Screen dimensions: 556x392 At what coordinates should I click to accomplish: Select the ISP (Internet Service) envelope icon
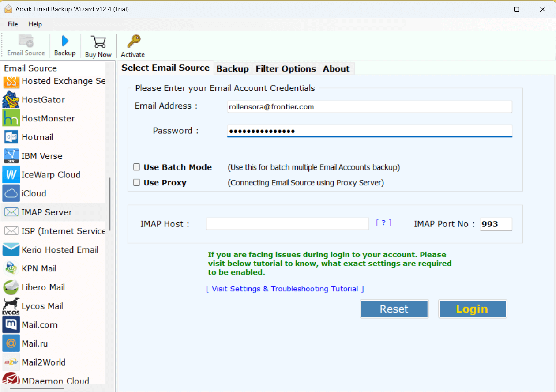click(11, 231)
